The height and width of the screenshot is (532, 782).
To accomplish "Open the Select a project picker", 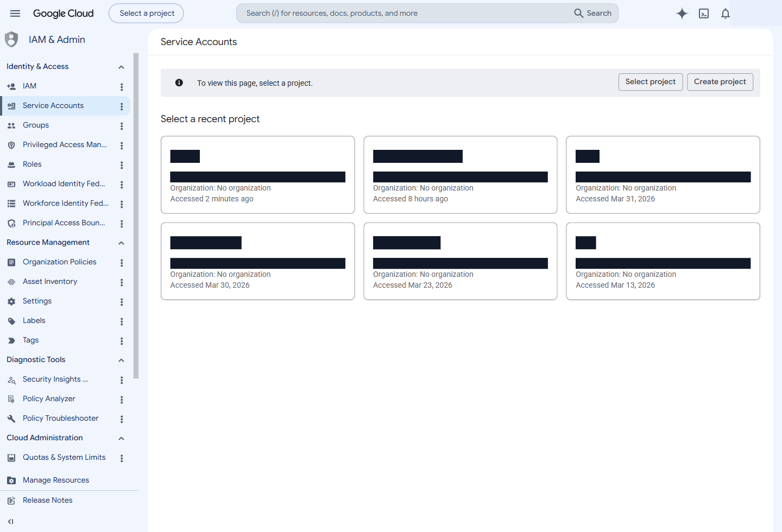I will pos(146,13).
